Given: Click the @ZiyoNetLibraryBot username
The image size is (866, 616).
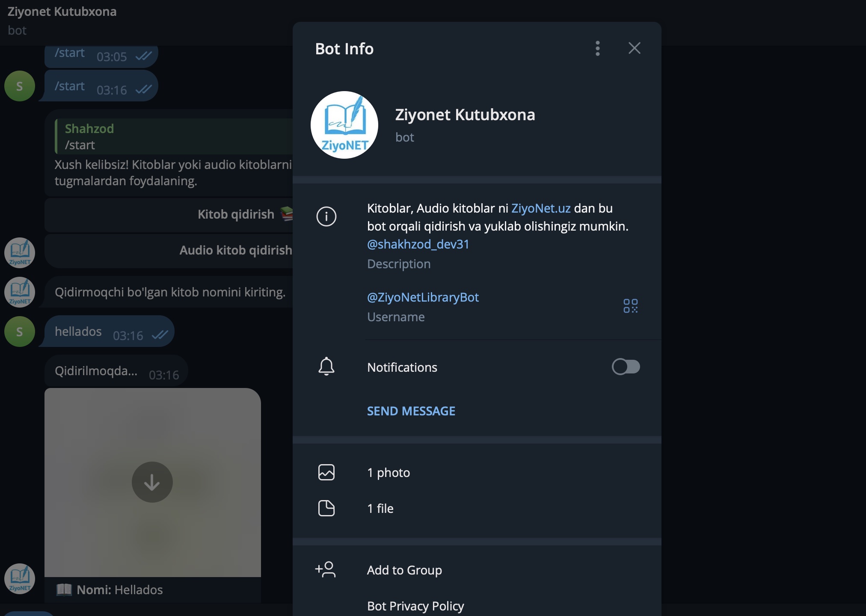Looking at the screenshot, I should [423, 297].
